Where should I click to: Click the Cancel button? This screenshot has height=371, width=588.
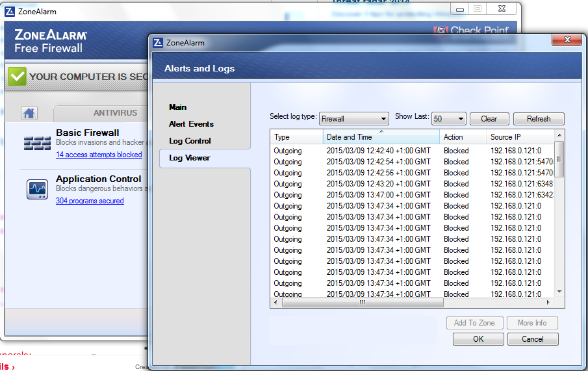pos(533,339)
